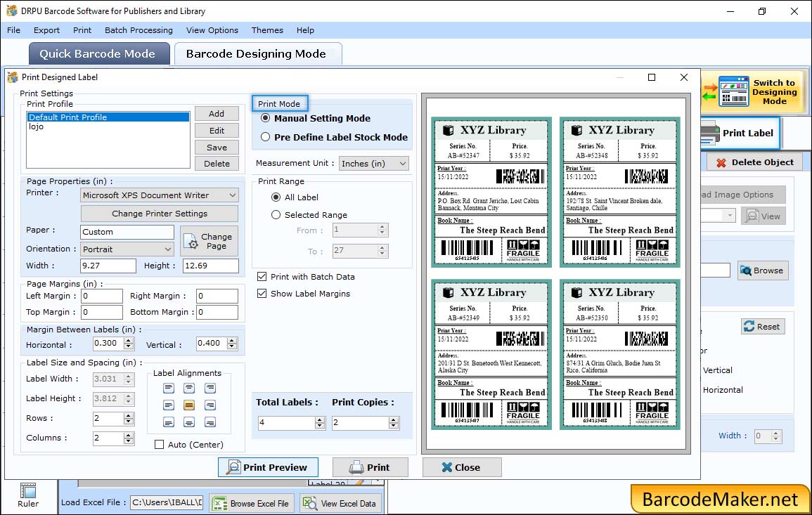Increase Vertical margin between labels
The height and width of the screenshot is (515, 812).
[x=233, y=340]
